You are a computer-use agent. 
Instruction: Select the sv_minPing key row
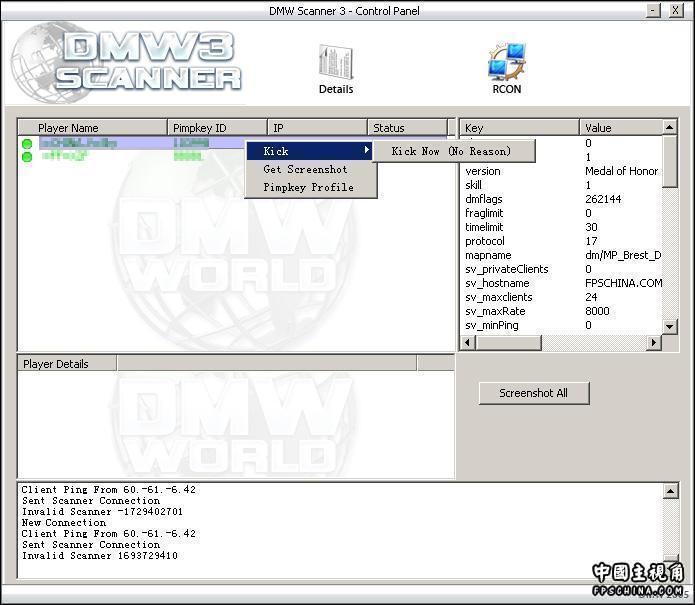(562, 325)
